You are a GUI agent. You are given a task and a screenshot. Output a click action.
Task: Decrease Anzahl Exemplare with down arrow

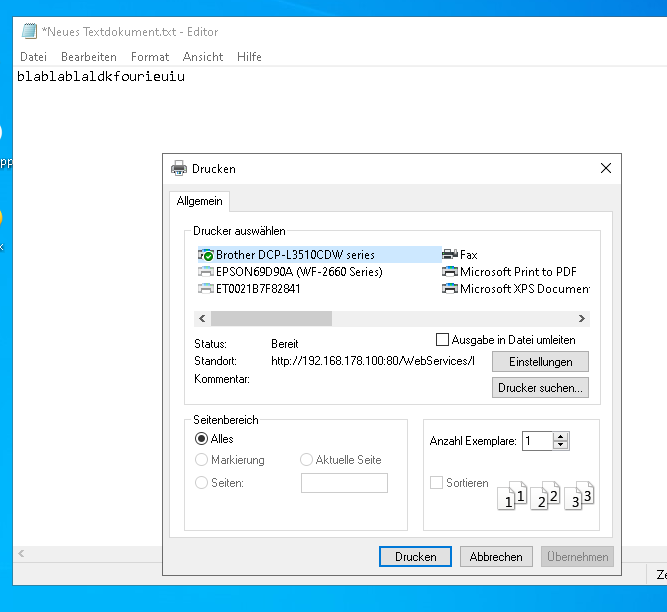561,445
